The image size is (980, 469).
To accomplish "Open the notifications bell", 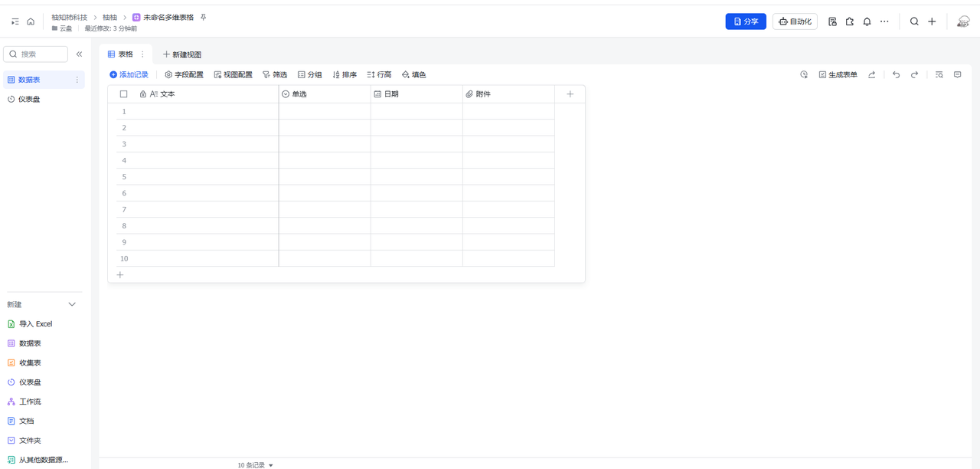I will tap(867, 22).
